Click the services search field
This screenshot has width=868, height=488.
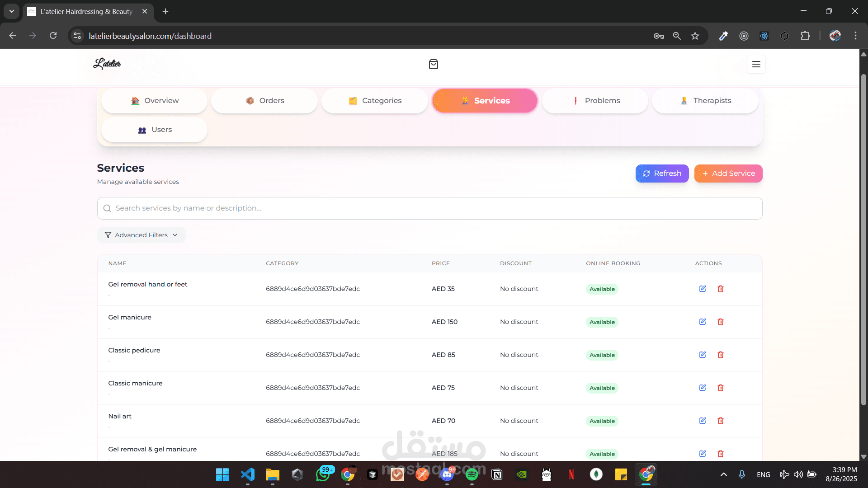point(429,208)
